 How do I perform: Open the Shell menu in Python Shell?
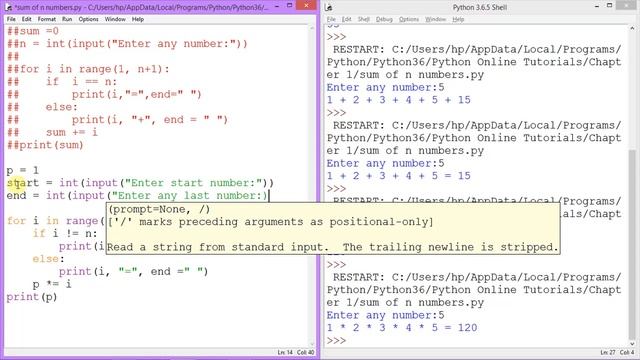[364, 19]
